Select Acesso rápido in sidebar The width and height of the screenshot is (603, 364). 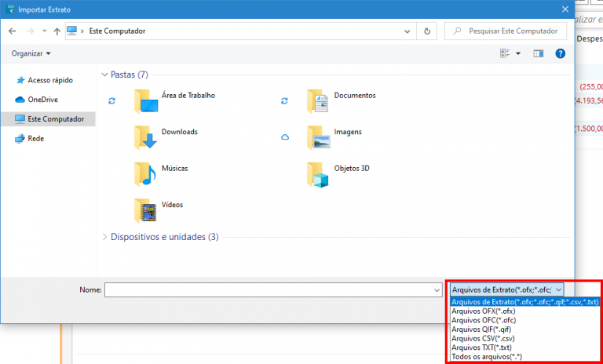(x=49, y=80)
